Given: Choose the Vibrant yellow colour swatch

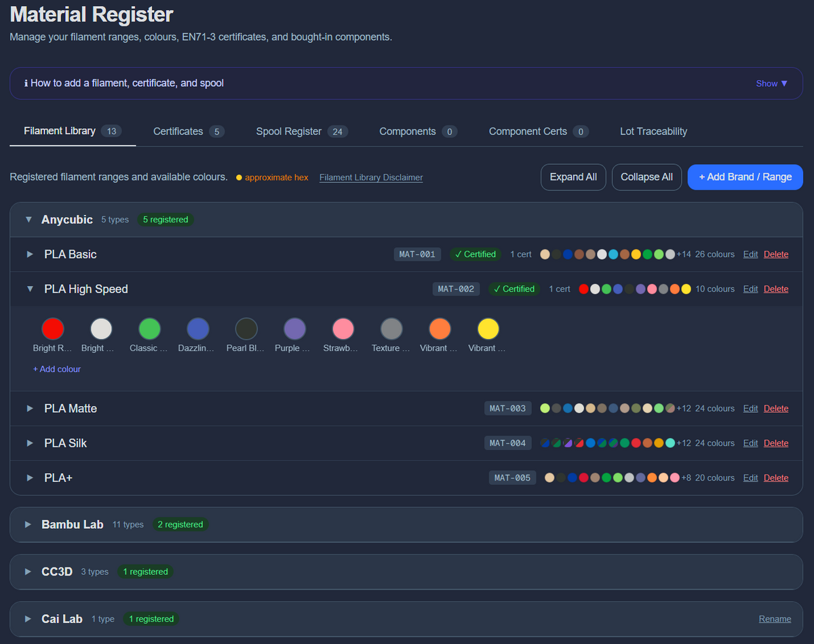Looking at the screenshot, I should click(x=488, y=329).
